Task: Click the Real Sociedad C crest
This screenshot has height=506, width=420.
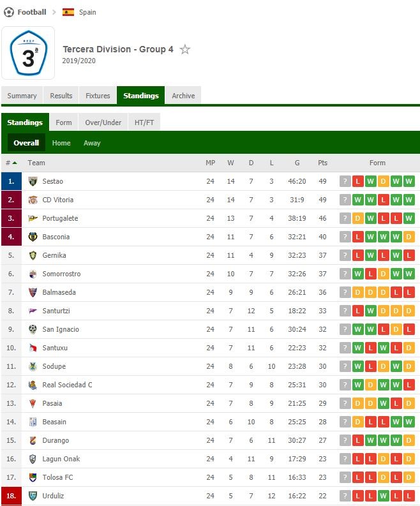Action: click(33, 385)
